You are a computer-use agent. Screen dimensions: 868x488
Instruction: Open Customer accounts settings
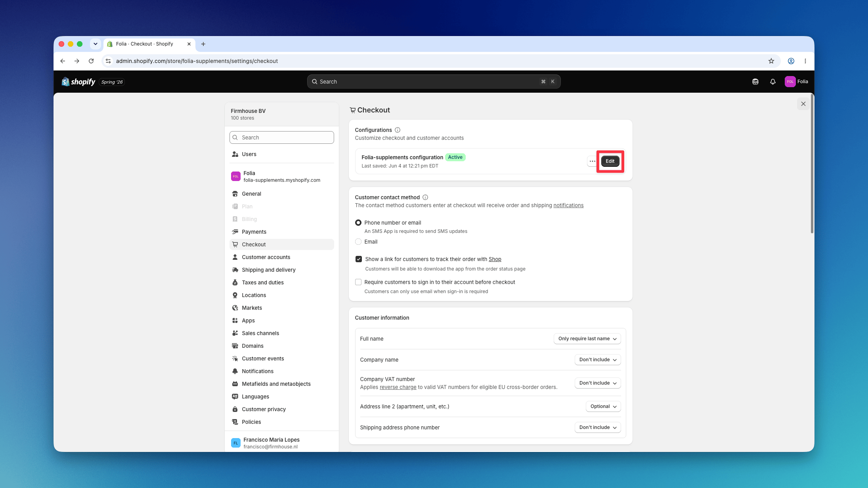pyautogui.click(x=281, y=257)
